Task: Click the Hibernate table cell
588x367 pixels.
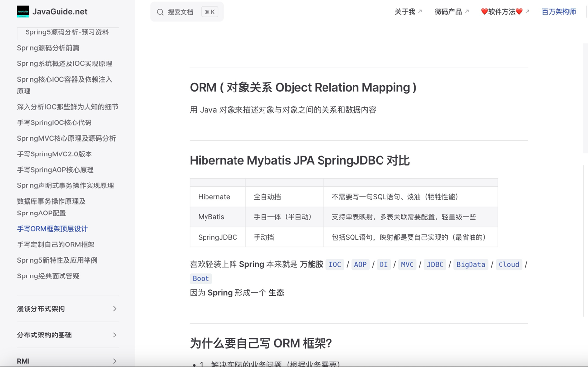Action: 217,197
